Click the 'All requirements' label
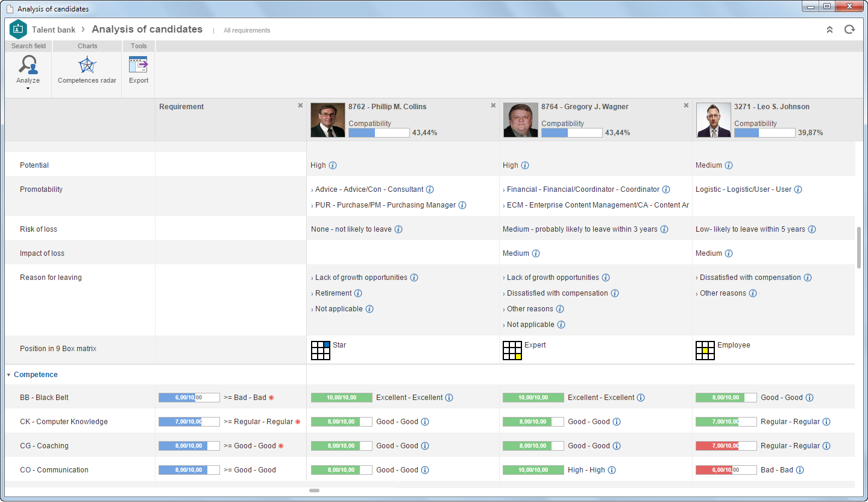868x502 pixels. pos(247,30)
